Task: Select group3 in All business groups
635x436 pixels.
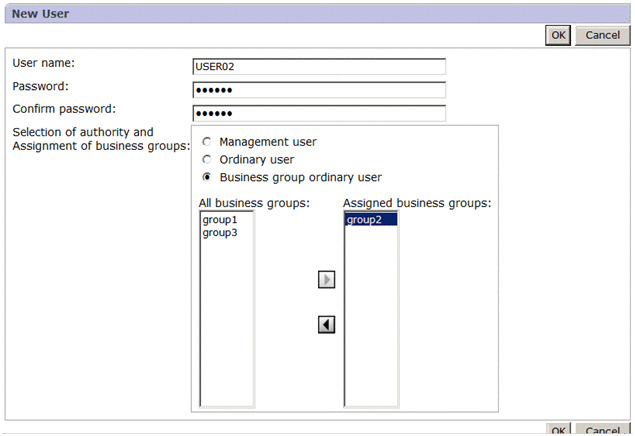Action: tap(220, 233)
